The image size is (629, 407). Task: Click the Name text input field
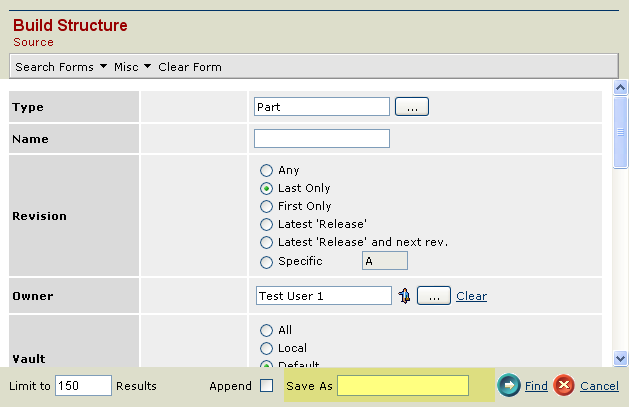click(x=321, y=139)
